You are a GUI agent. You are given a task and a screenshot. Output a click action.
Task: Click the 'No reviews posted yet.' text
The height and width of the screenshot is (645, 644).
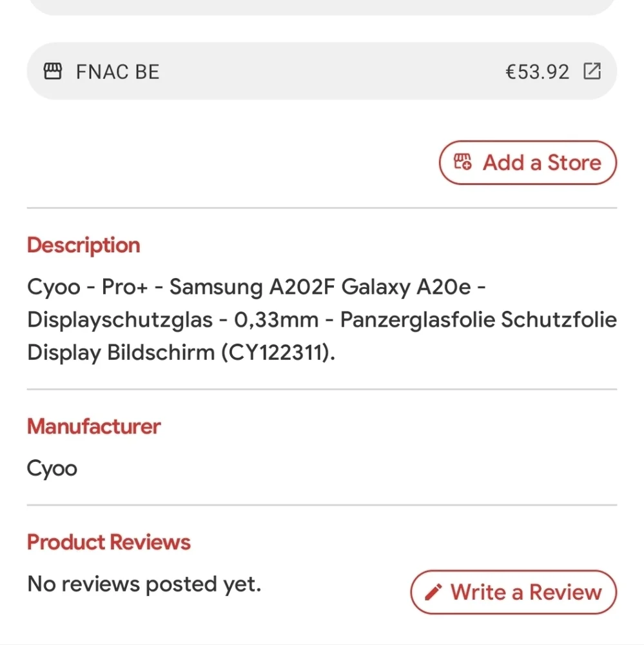tap(144, 584)
